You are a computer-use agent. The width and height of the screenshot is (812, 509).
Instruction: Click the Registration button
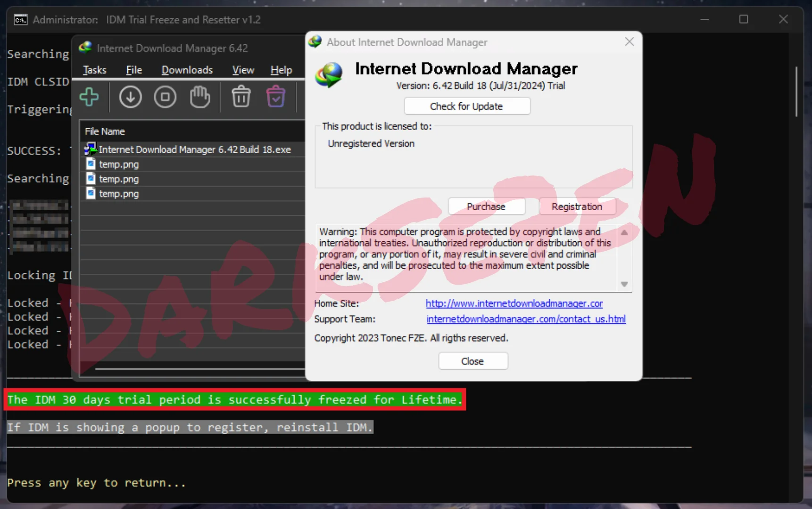click(577, 206)
